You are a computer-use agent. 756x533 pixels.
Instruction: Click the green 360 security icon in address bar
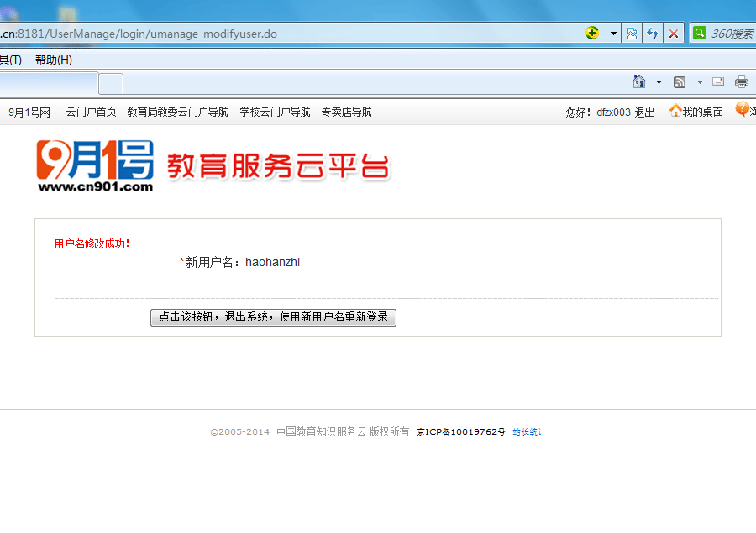(x=592, y=34)
